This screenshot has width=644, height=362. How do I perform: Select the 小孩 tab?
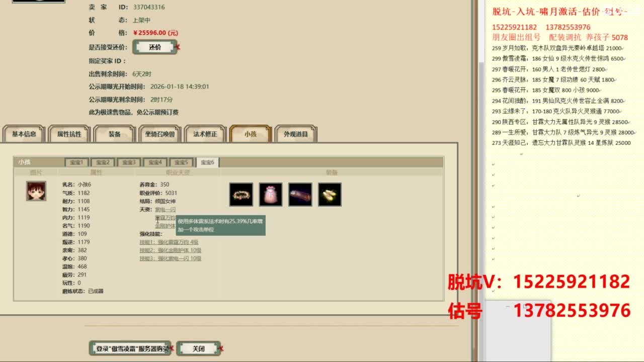[251, 134]
